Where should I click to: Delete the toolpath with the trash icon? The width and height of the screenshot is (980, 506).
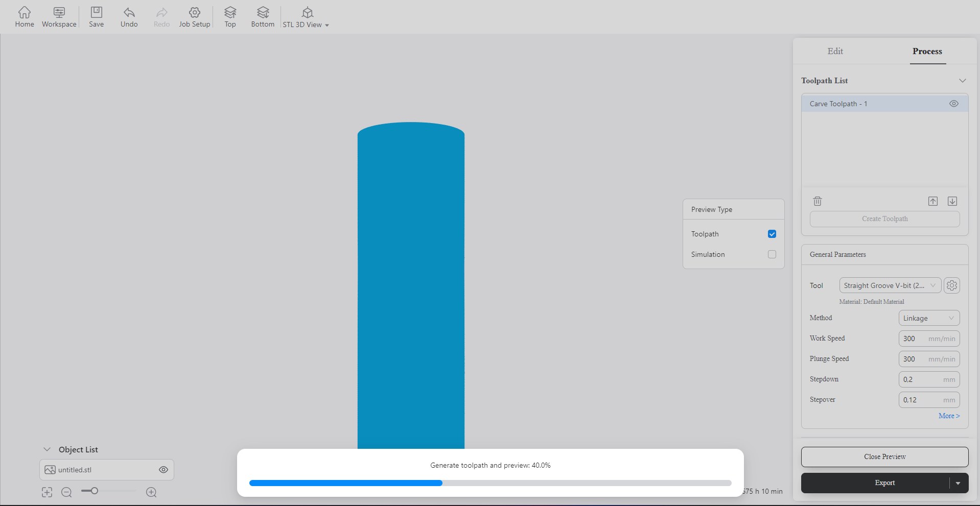click(x=818, y=201)
